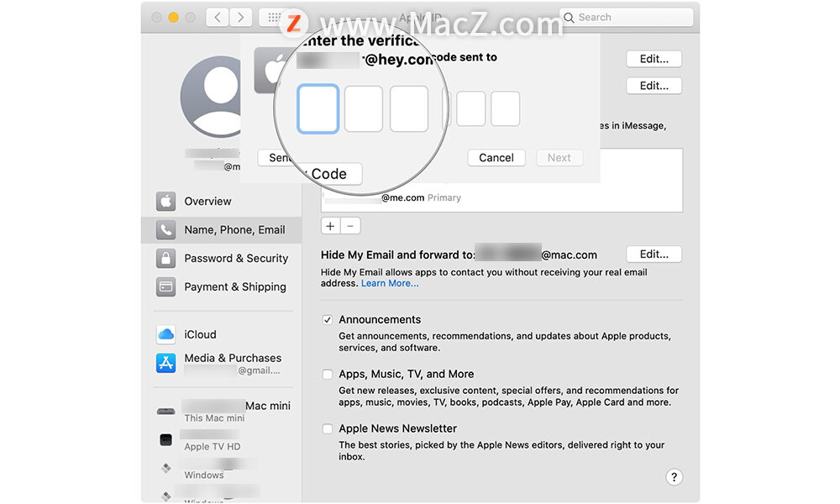Open iCloud cloud icon

(x=165, y=334)
